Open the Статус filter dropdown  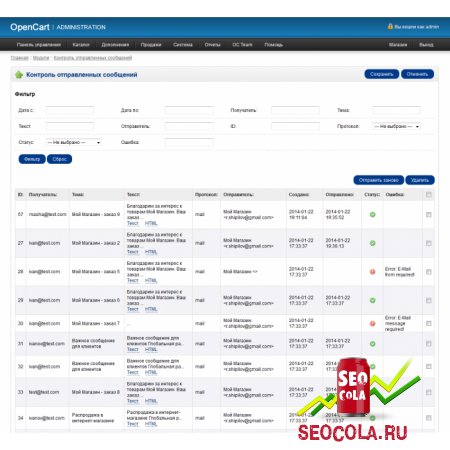[x=74, y=142]
